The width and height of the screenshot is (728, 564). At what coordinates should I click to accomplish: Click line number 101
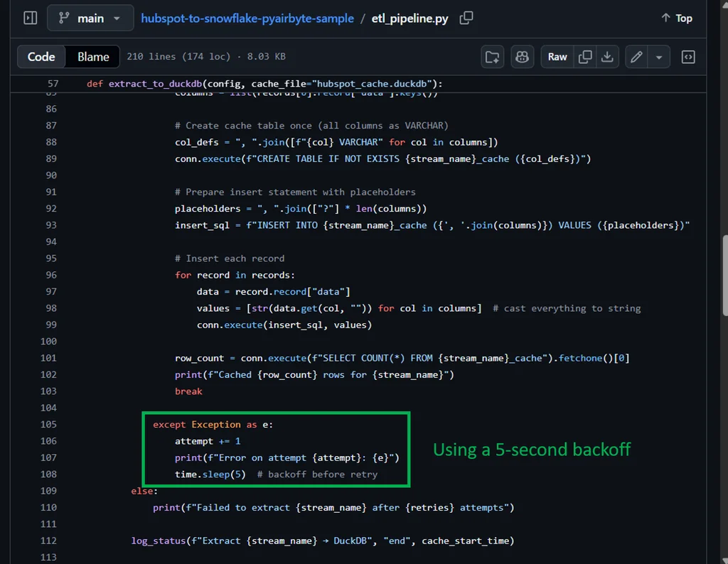tap(48, 358)
